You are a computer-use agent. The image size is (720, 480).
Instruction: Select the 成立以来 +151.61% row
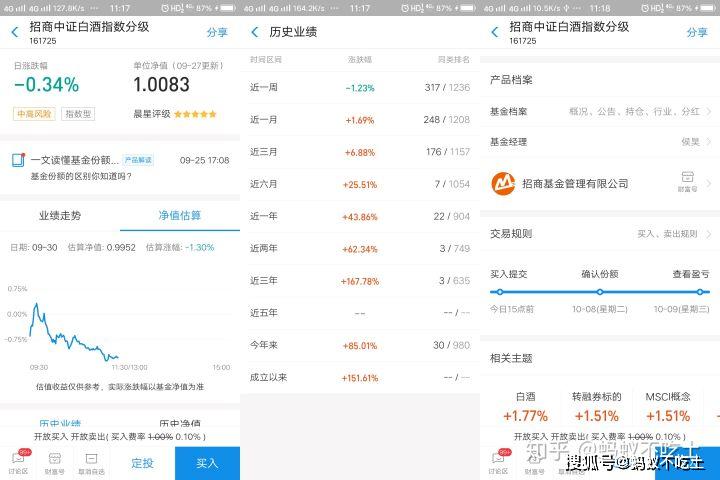(360, 377)
